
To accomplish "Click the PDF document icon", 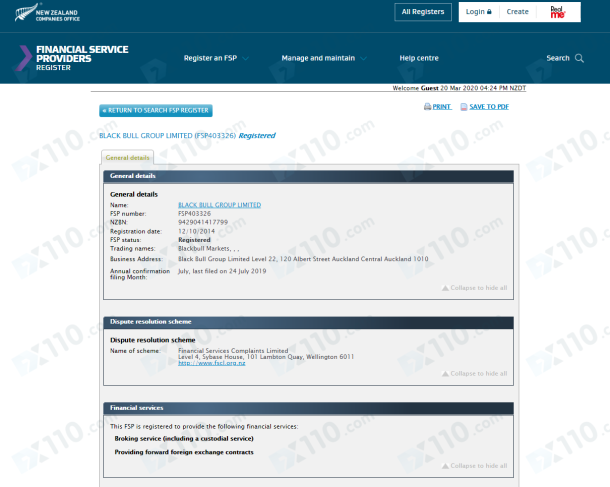I will tap(464, 107).
